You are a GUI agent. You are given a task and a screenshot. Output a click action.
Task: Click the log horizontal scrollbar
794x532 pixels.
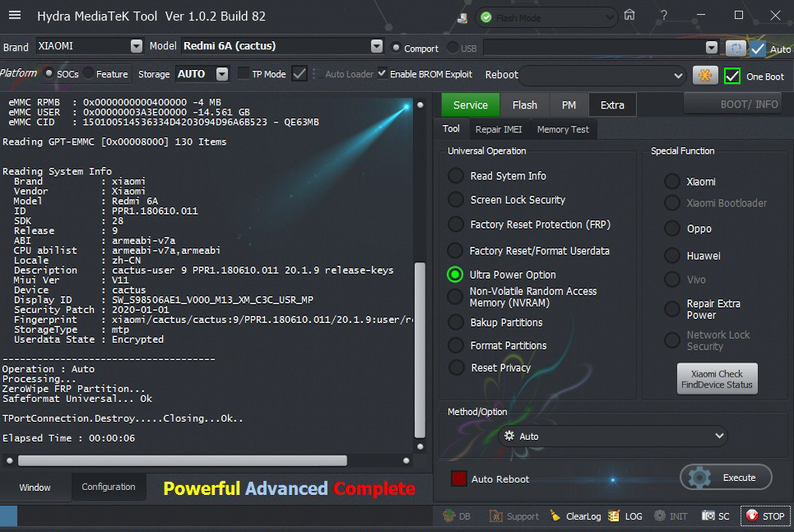tap(183, 460)
